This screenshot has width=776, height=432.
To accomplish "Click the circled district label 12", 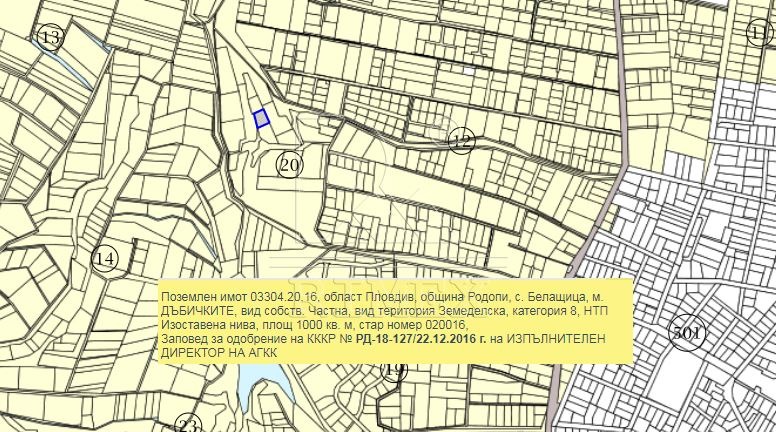I will tap(460, 141).
